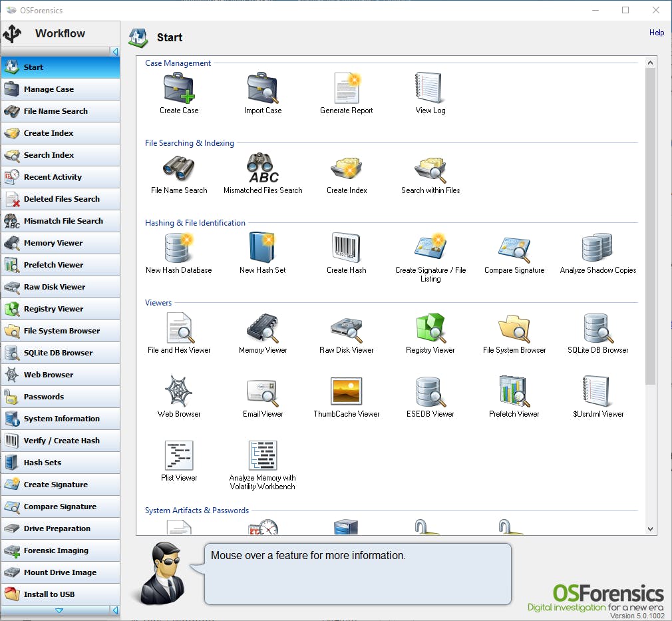672x621 pixels.
Task: Select Create Signature in the sidebar
Action: (61, 484)
